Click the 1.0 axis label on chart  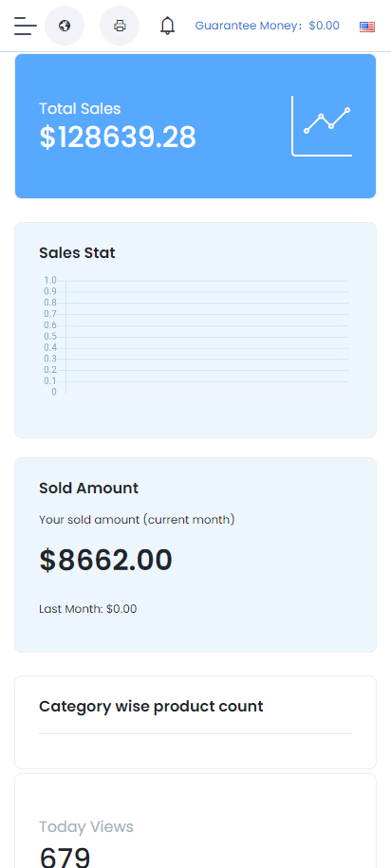click(50, 280)
